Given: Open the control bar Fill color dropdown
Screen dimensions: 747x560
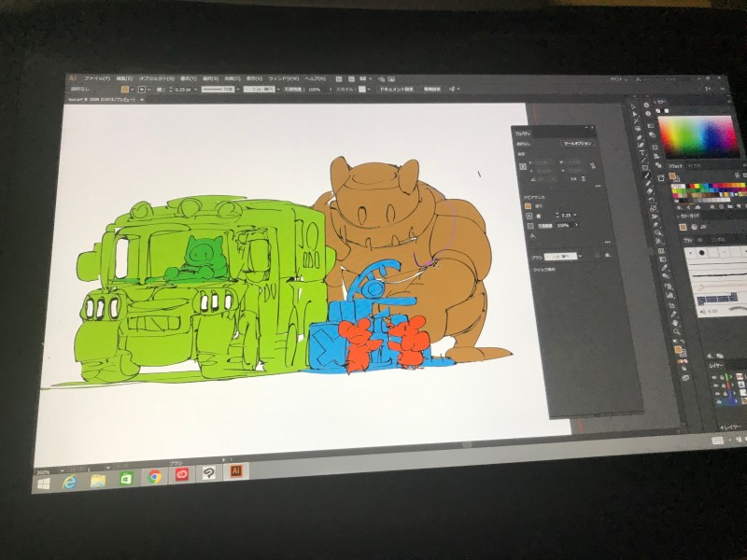Looking at the screenshot, I should tap(132, 90).
